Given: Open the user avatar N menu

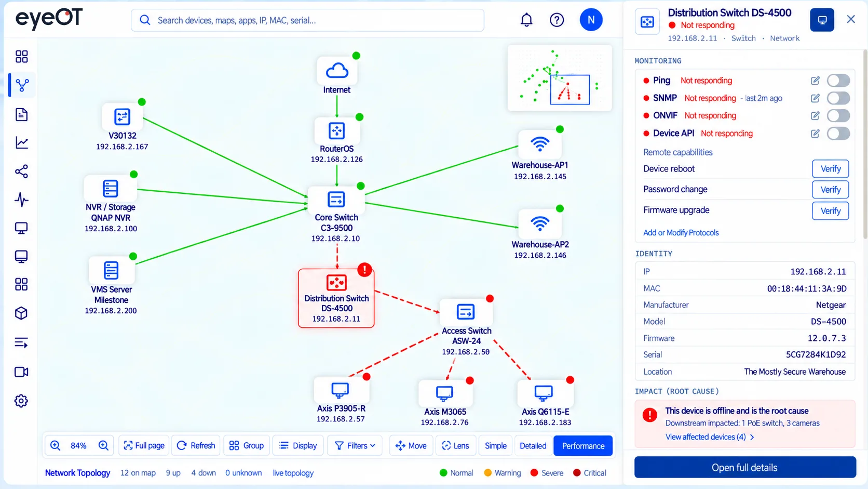Looking at the screenshot, I should tap(591, 20).
